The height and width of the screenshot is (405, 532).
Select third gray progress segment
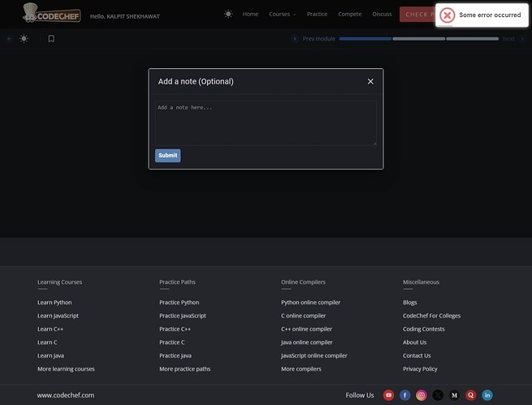[472, 39]
